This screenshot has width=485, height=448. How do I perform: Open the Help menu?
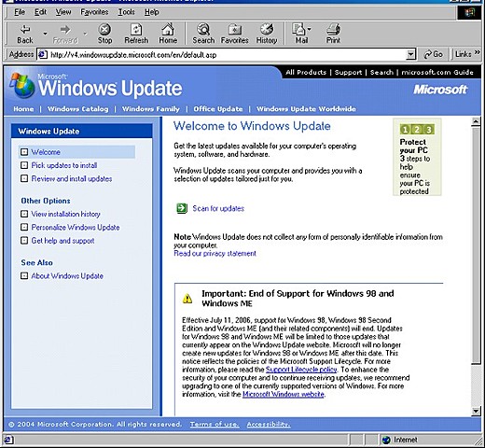click(152, 12)
